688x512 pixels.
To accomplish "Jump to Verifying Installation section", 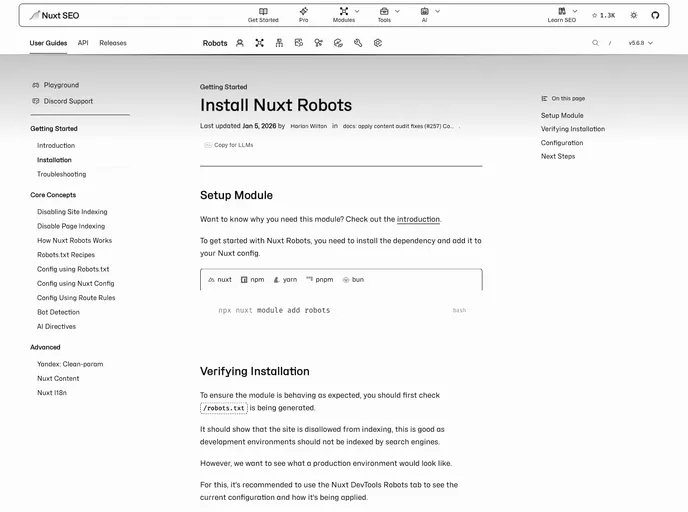I will point(573,129).
